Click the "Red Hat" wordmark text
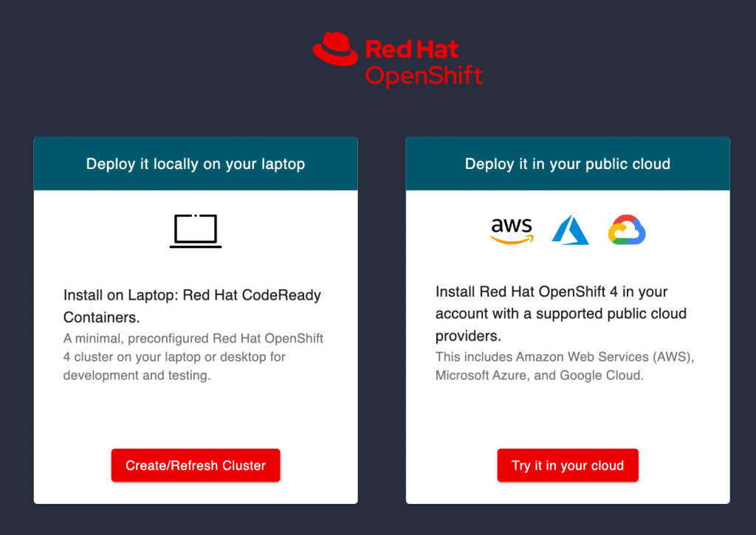This screenshot has height=535, width=756. (x=412, y=49)
